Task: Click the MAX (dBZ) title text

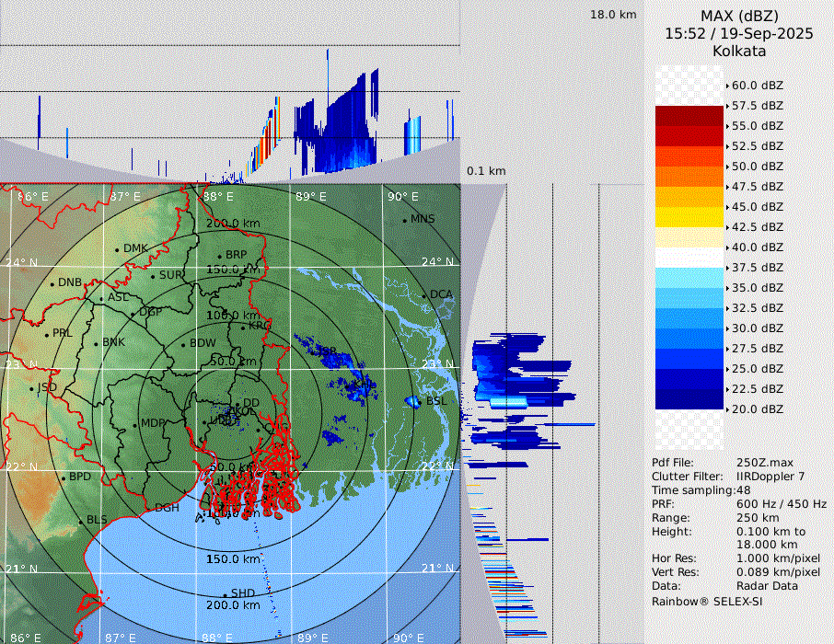Action: tap(739, 16)
